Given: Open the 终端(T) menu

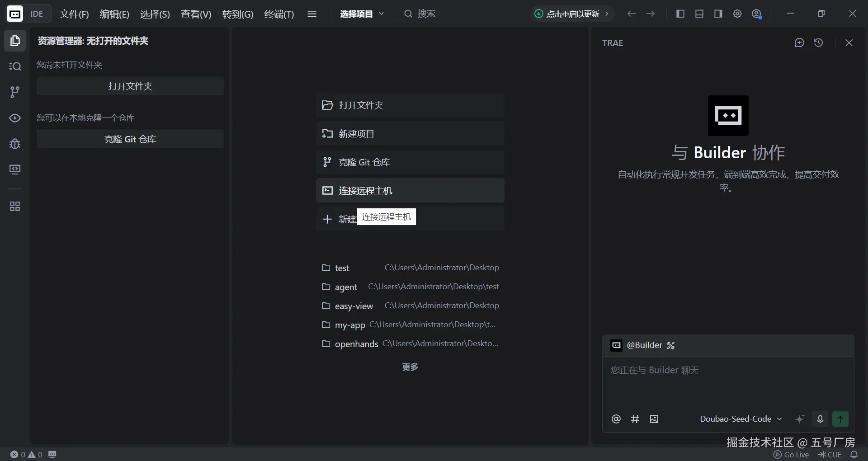Looking at the screenshot, I should (279, 14).
